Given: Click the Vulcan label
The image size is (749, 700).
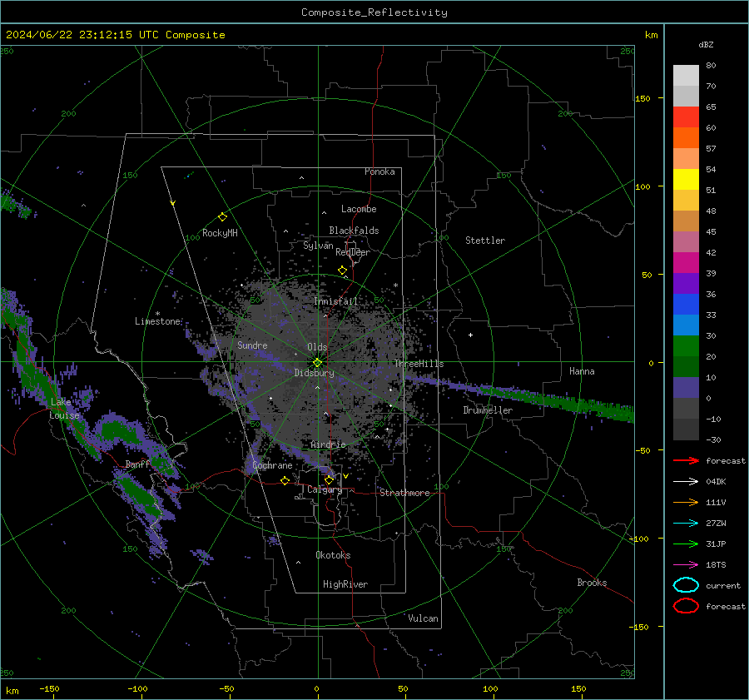Looking at the screenshot, I should tap(423, 618).
